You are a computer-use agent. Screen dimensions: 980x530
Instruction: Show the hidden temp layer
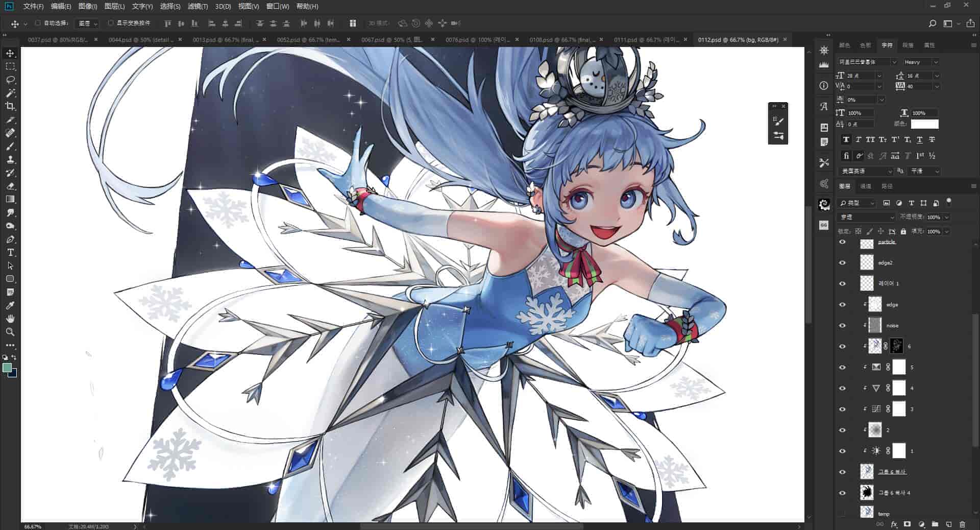coord(843,513)
